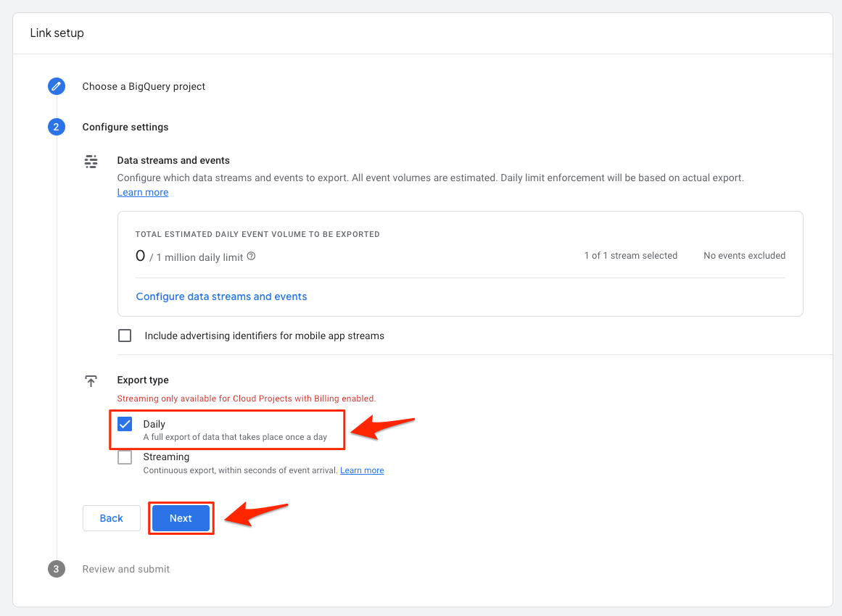The image size is (842, 616).
Task: Click Learn more next to Streaming description
Action: [362, 470]
